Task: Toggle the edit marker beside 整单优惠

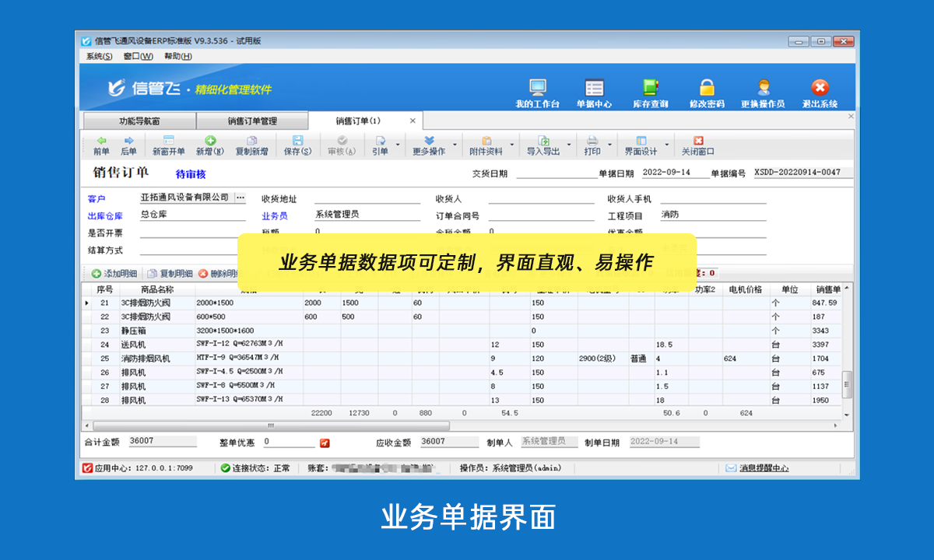Action: (x=324, y=441)
